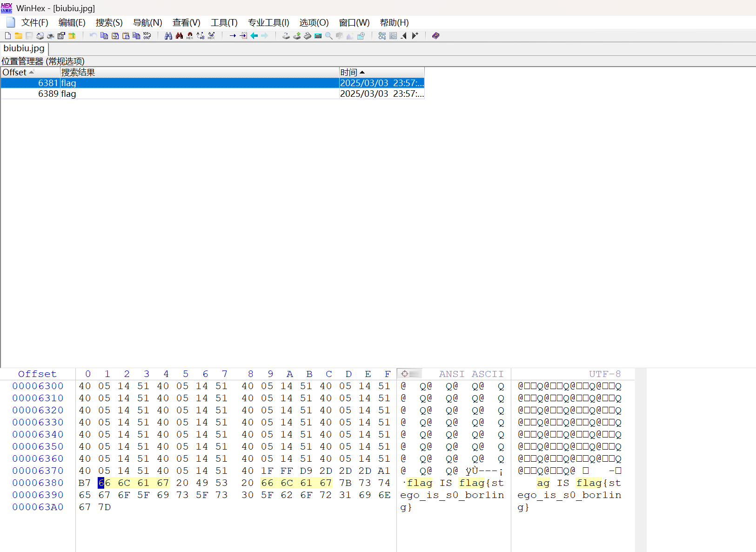Open the 文件(F) menu

pos(34,23)
